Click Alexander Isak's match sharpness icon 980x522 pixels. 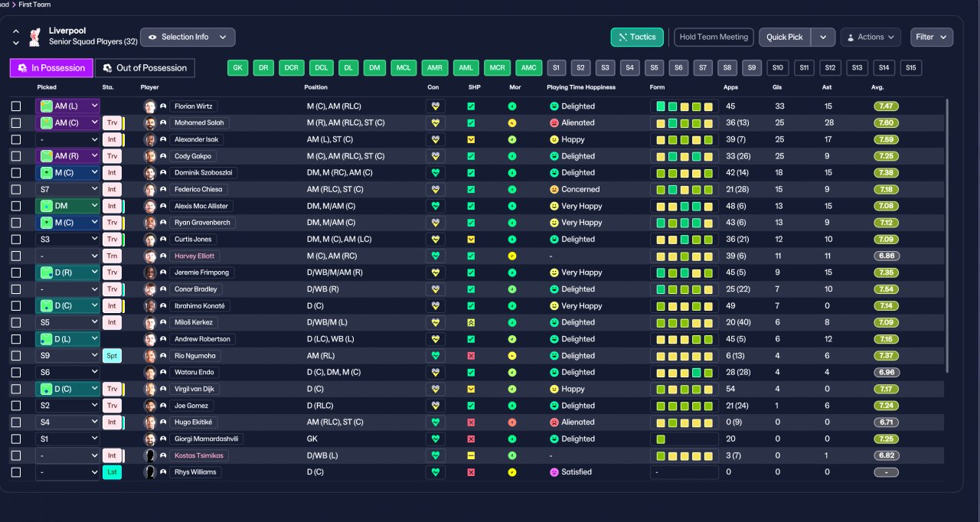pos(471,139)
